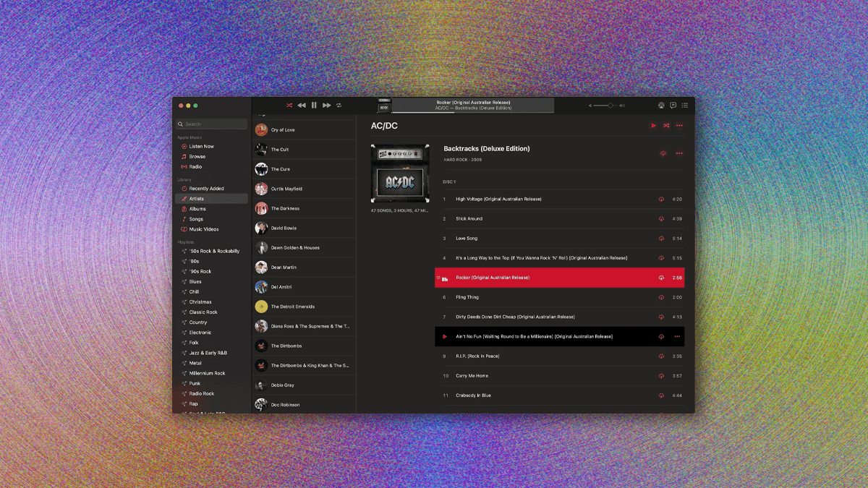Pause the currently playing song
Viewport: 868px width, 488px height.
tap(314, 106)
